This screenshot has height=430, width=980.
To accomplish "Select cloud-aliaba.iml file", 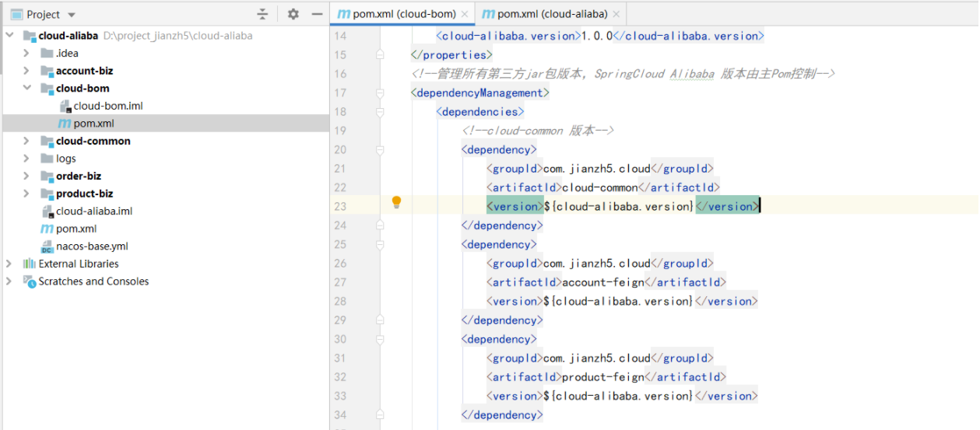I will click(94, 211).
